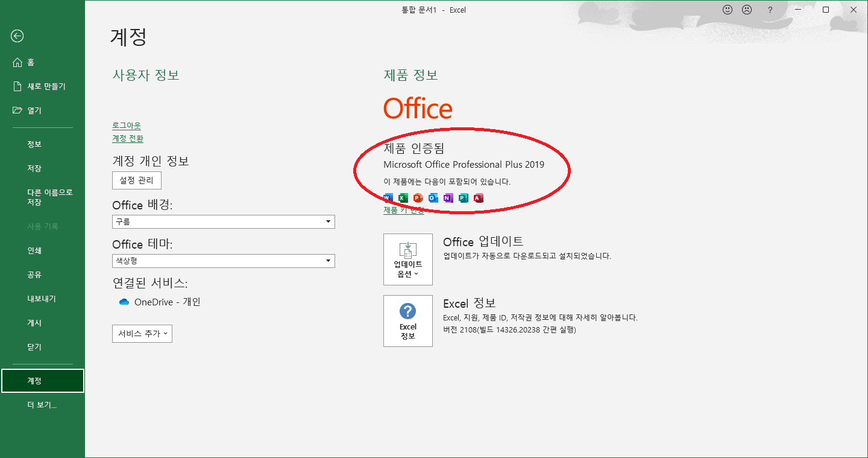Click the 제품 인증됨 status text
This screenshot has height=458, width=868.
(414, 148)
